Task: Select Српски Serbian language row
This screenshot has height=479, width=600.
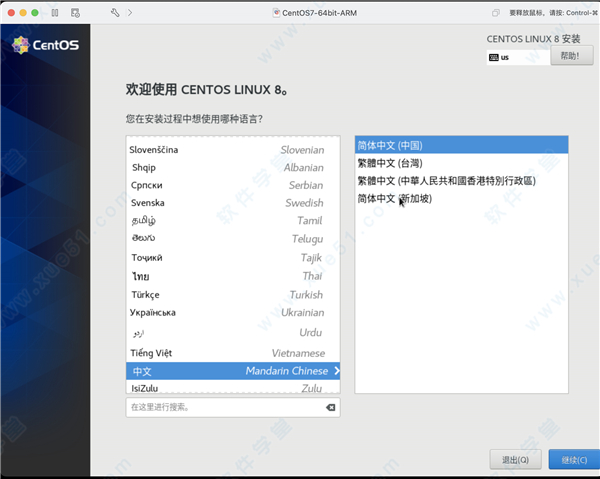Action: point(233,185)
